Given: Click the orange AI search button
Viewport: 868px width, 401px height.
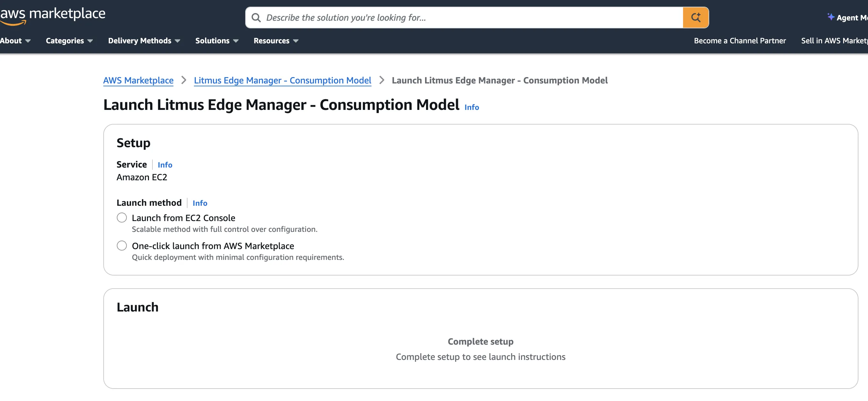Looking at the screenshot, I should (695, 18).
